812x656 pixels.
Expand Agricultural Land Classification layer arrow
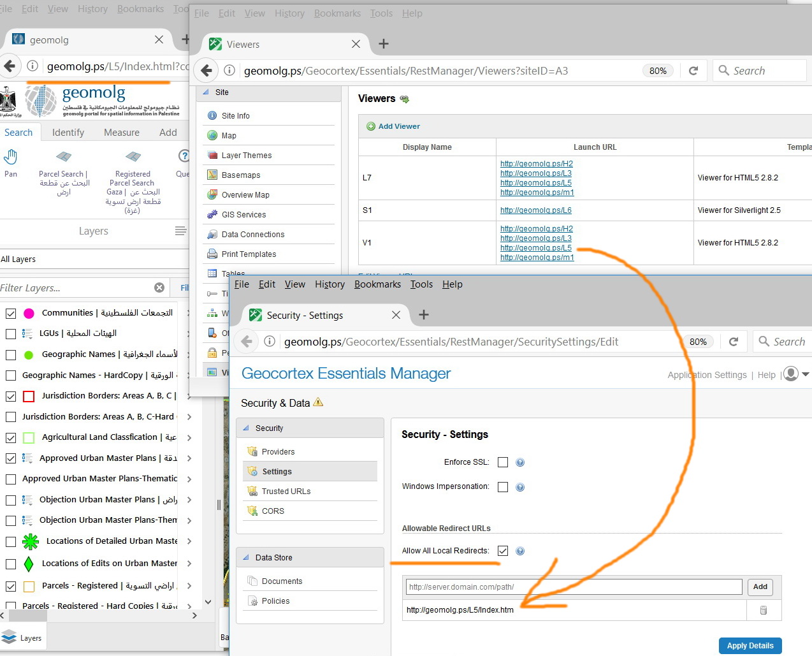pyautogui.click(x=189, y=437)
